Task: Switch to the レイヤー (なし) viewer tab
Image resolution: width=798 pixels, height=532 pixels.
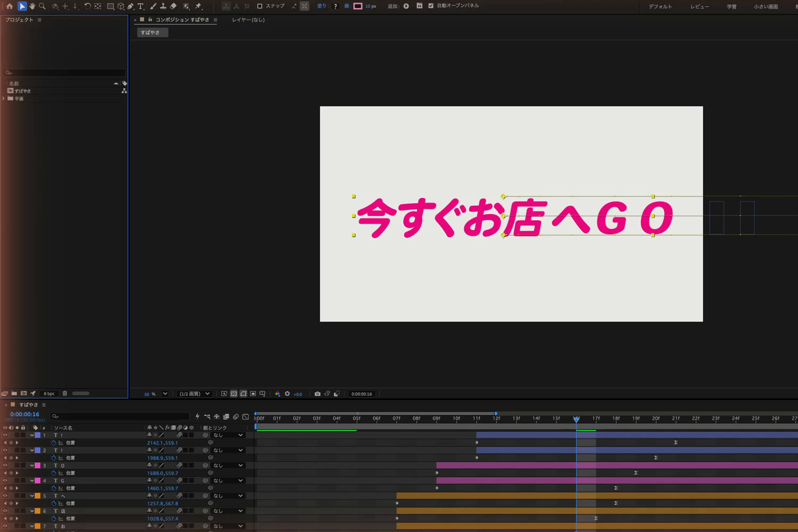Action: pos(248,20)
